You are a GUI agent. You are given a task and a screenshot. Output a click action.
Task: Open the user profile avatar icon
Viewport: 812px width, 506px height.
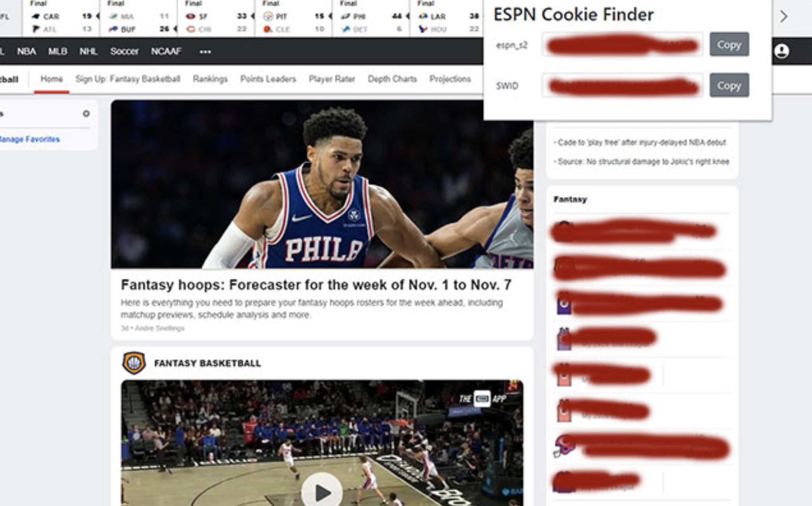coord(781,51)
